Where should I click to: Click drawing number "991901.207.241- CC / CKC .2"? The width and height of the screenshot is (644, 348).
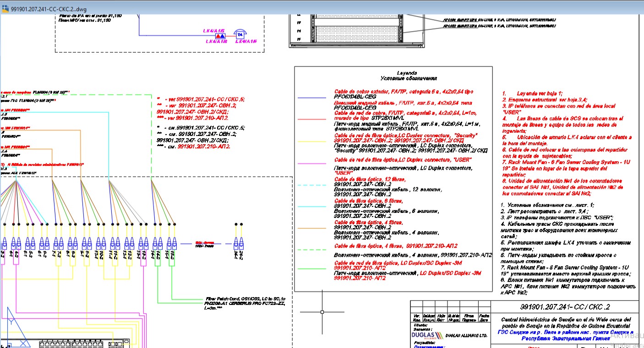coord(565,307)
